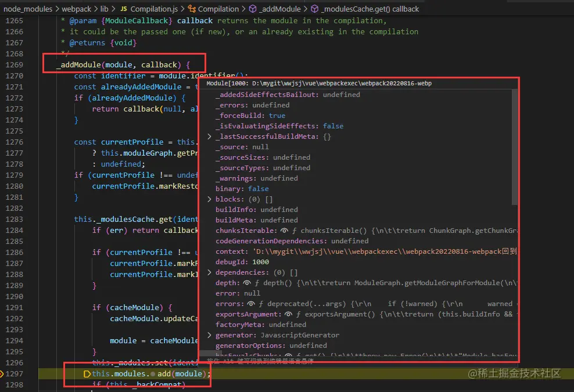Open the Compilation class breadcrumb
The width and height of the screenshot is (574, 392).
218,9
